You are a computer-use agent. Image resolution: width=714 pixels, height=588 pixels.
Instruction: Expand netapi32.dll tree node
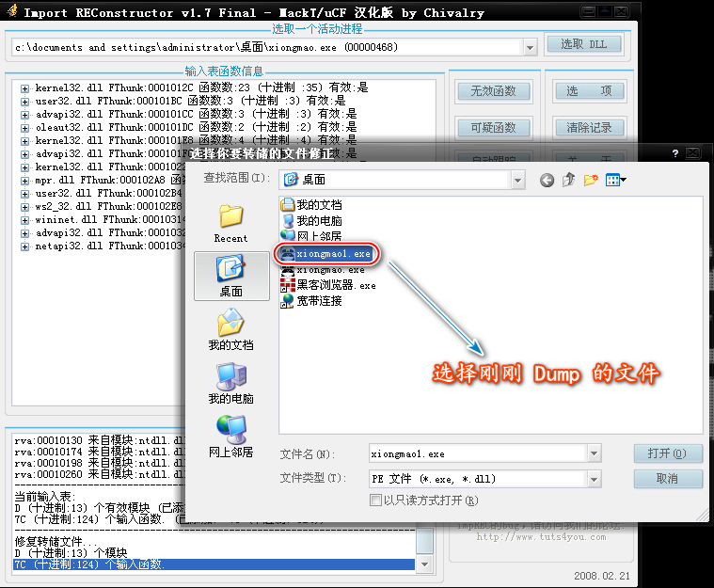[25, 246]
